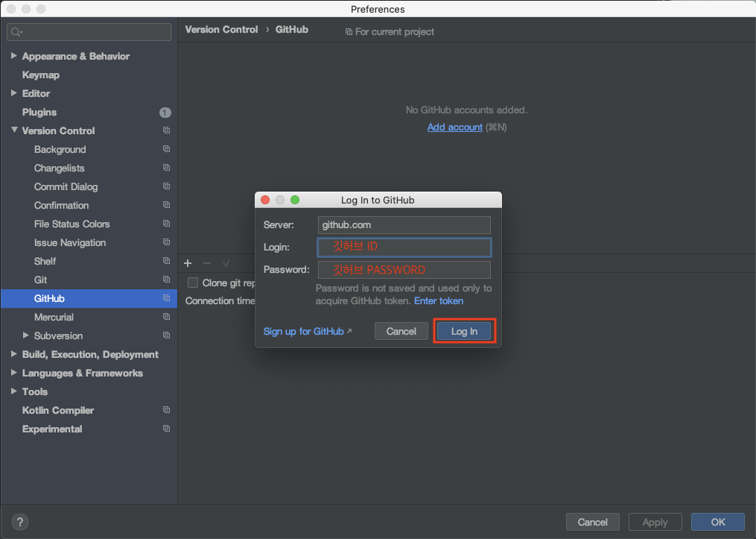Expand the Tools section

[14, 391]
